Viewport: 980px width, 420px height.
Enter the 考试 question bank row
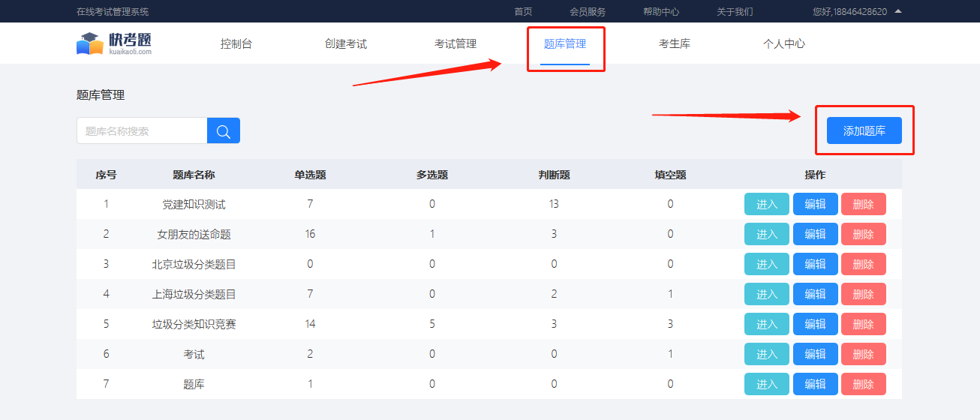click(x=767, y=354)
